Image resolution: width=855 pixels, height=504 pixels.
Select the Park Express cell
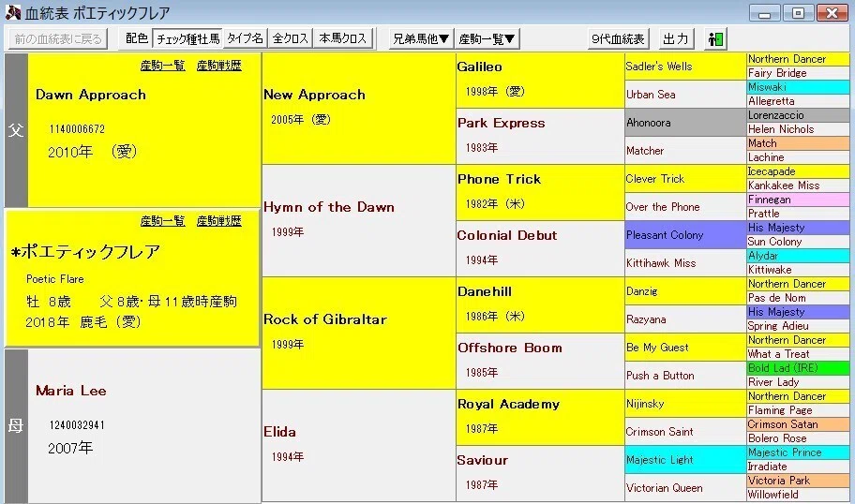pyautogui.click(x=540, y=136)
